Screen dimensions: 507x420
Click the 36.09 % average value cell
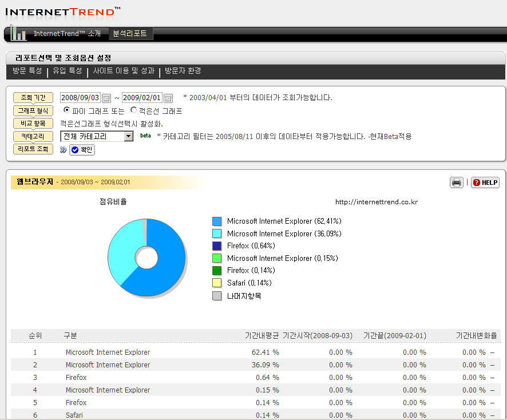[265, 365]
